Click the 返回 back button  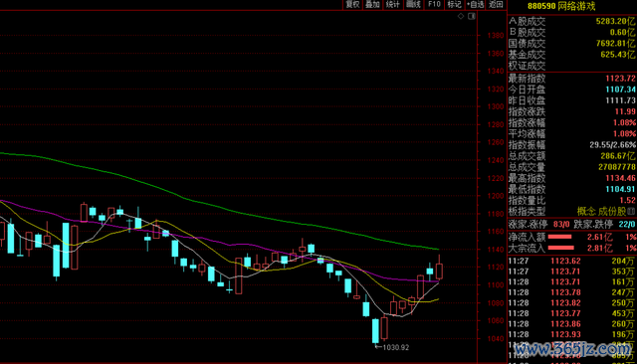point(496,4)
